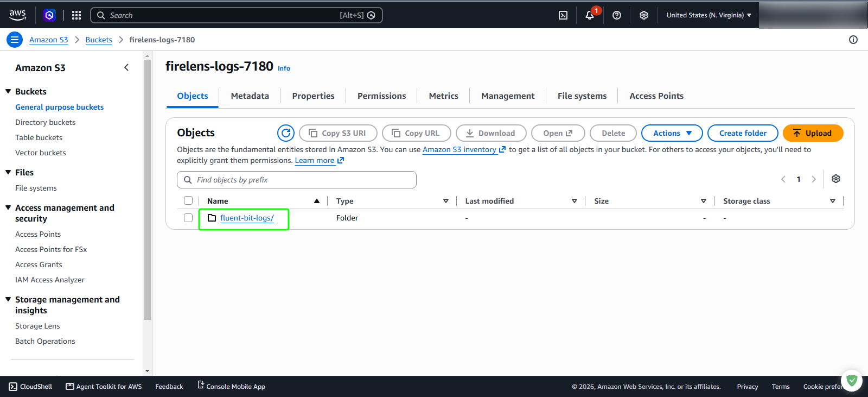Open Storage Lens in sidebar
The height and width of the screenshot is (397, 868).
click(x=37, y=326)
